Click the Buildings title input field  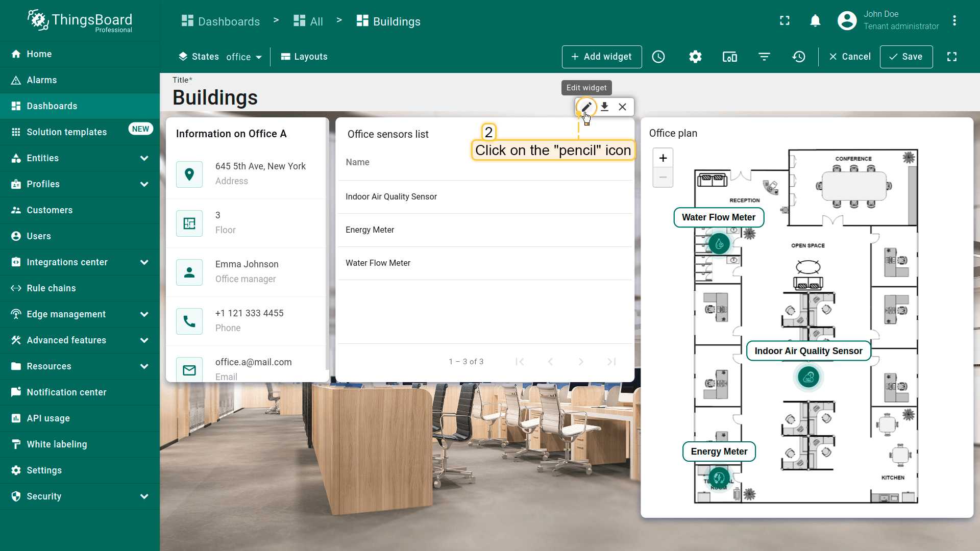(x=215, y=98)
